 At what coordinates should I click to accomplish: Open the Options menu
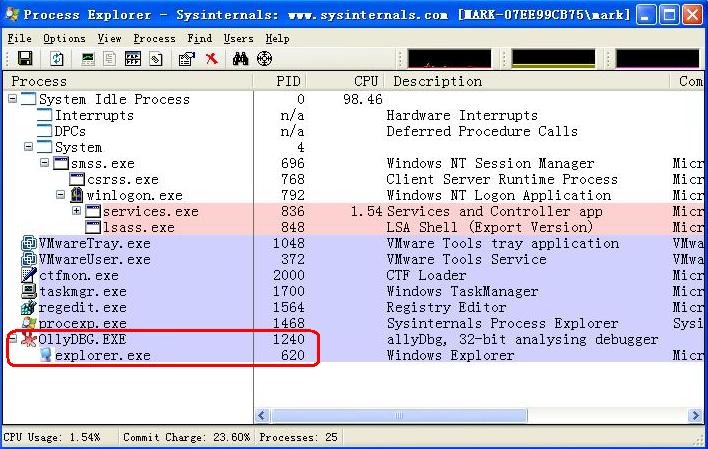click(x=64, y=39)
